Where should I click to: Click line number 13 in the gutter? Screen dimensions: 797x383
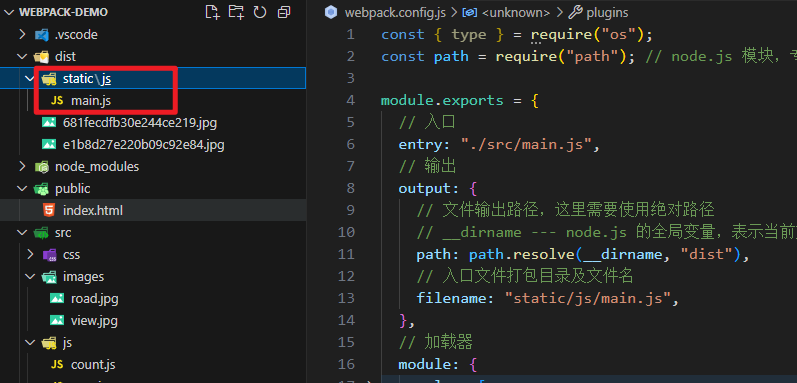tap(347, 298)
